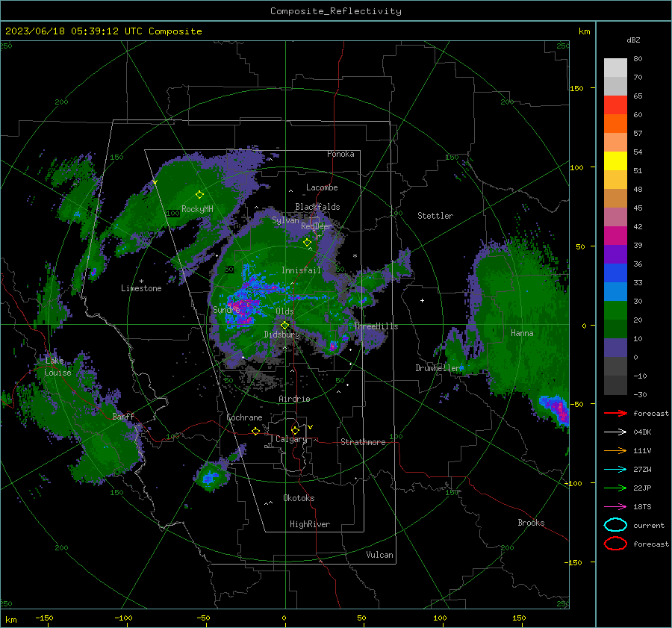672x628 pixels.
Task: Click the red forecast ellipse symbol
Action: click(x=615, y=544)
